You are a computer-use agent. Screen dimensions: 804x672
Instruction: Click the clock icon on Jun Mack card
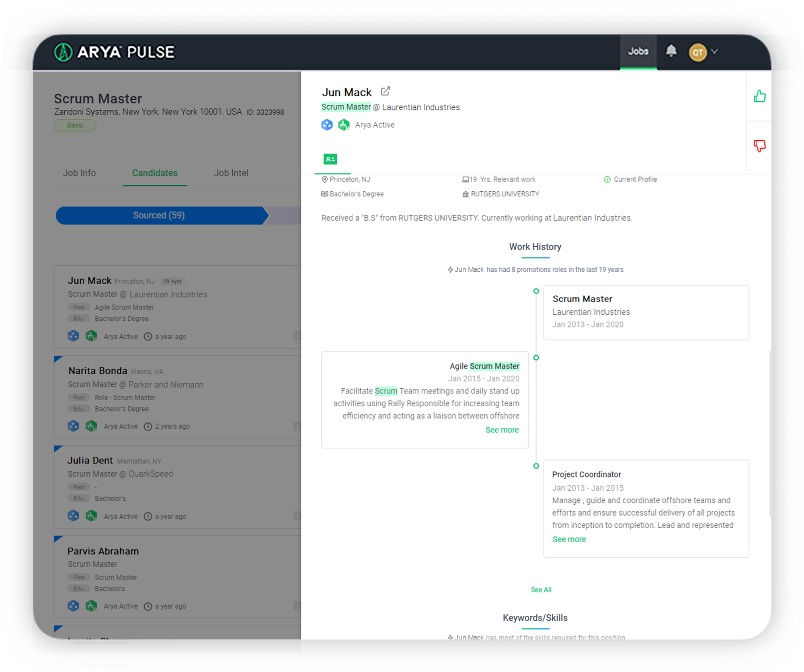point(148,337)
